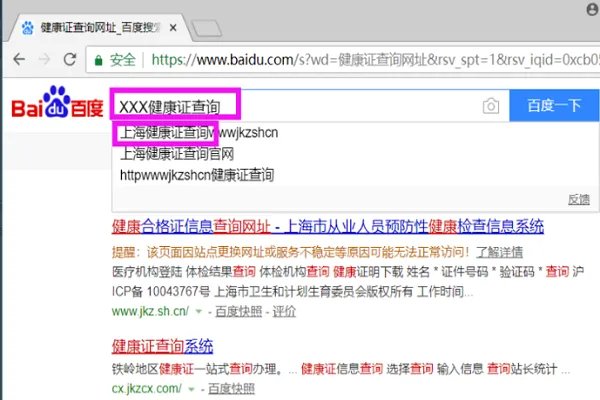This screenshot has width=600, height=400.
Task: Click the 百度一下 search button
Action: click(554, 105)
